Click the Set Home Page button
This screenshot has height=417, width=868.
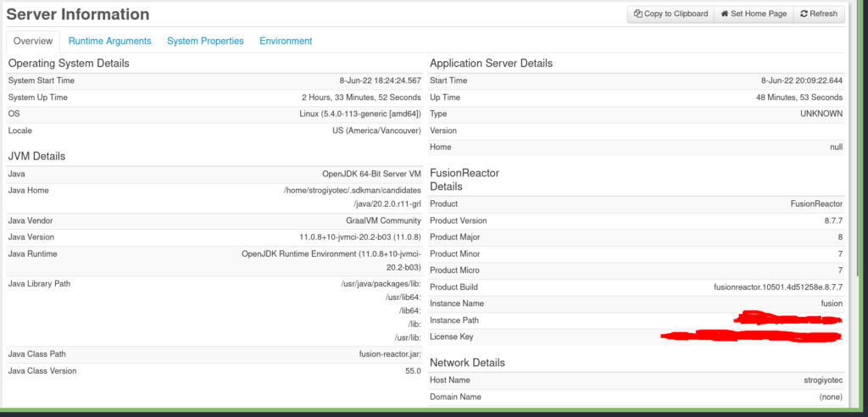pyautogui.click(x=754, y=14)
